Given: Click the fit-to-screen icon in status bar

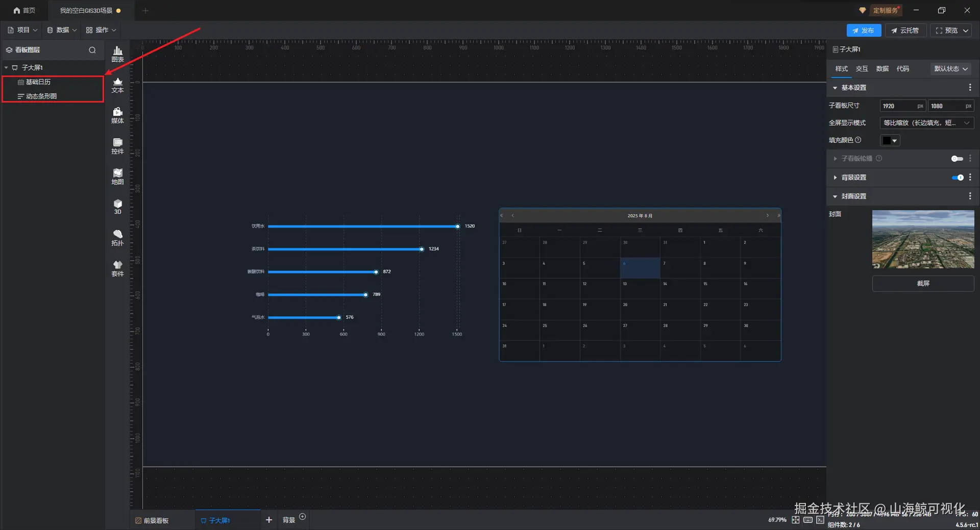Looking at the screenshot, I should [x=796, y=520].
